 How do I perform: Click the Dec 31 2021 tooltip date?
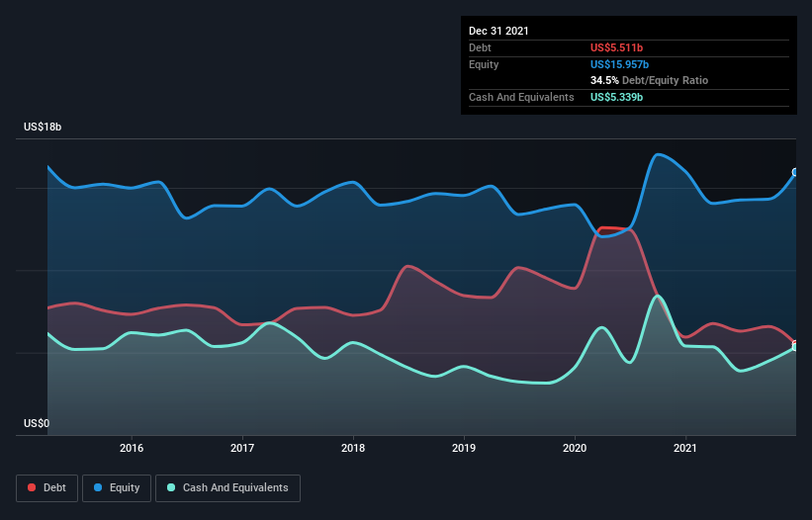coord(498,31)
